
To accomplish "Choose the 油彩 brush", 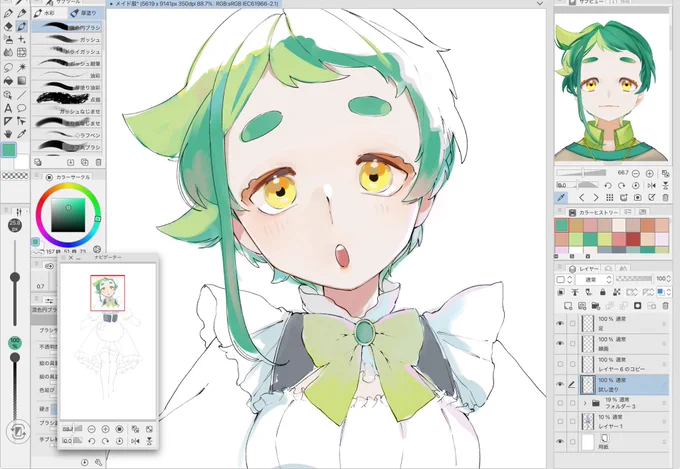I will pos(68,75).
